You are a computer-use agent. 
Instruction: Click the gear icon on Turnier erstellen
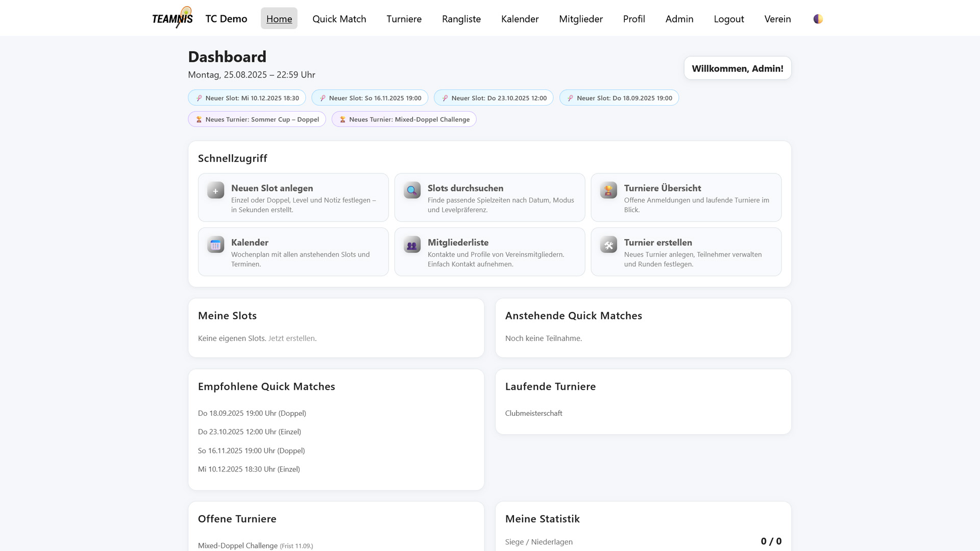click(x=608, y=245)
